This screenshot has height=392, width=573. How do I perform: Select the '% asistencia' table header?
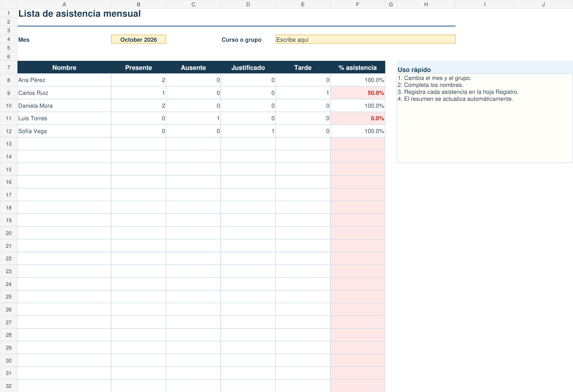[x=357, y=67]
